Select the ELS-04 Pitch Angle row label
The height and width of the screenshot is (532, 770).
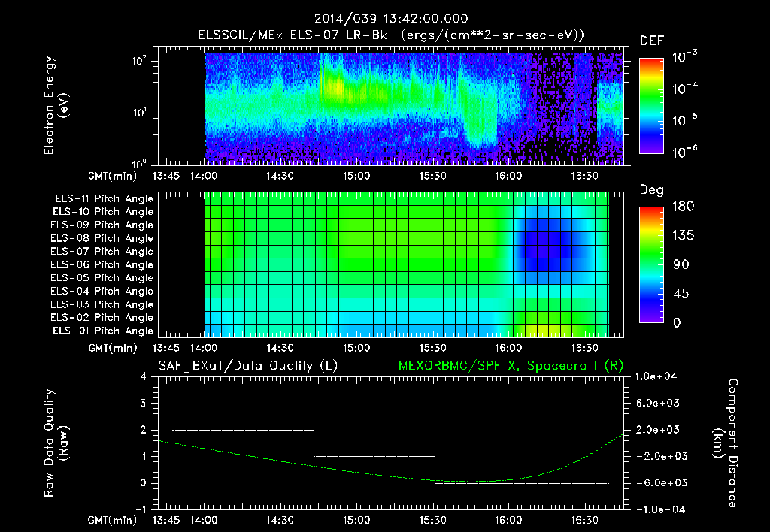(102, 291)
